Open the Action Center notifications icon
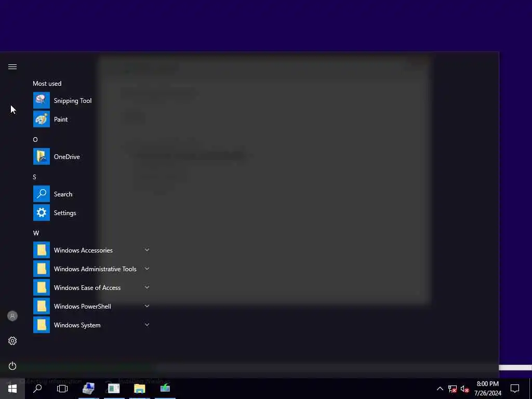Viewport: 532px width, 399px height. [515, 389]
